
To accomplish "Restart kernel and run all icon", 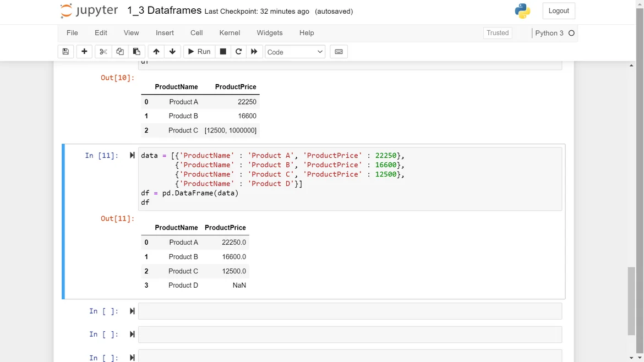I will [254, 52].
